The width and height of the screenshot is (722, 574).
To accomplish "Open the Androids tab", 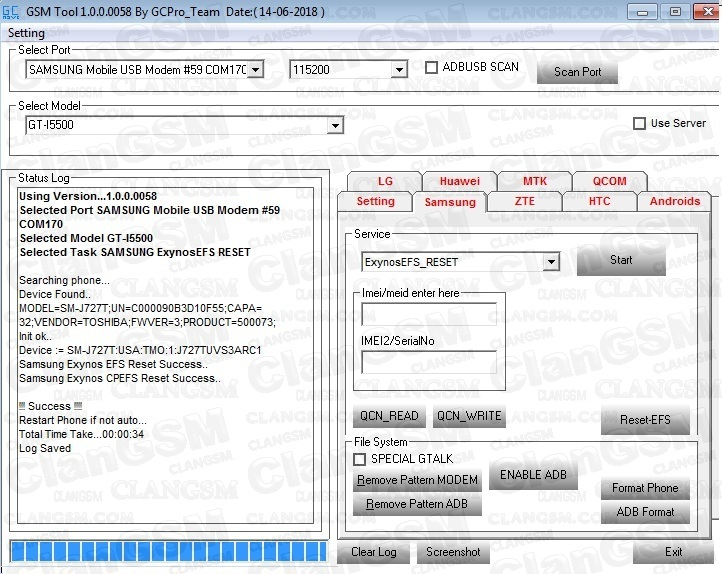I will tap(675, 201).
